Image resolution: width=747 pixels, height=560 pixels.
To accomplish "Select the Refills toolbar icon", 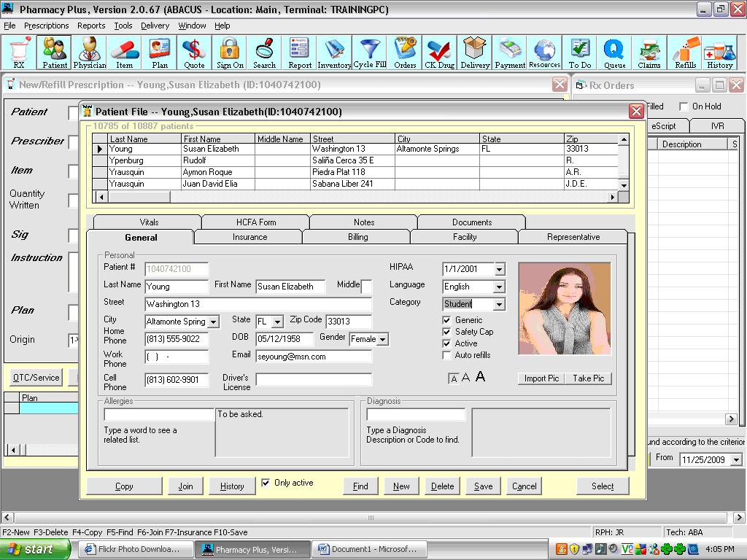I will click(x=684, y=52).
